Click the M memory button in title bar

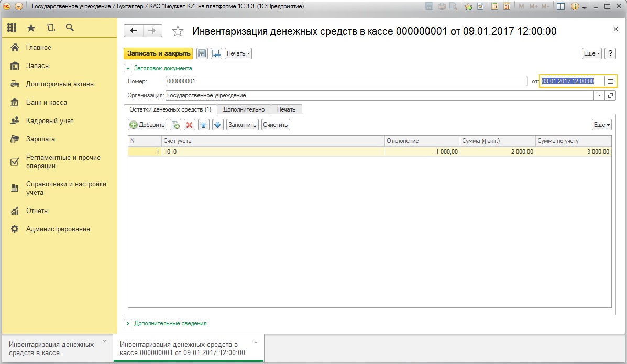tap(521, 6)
